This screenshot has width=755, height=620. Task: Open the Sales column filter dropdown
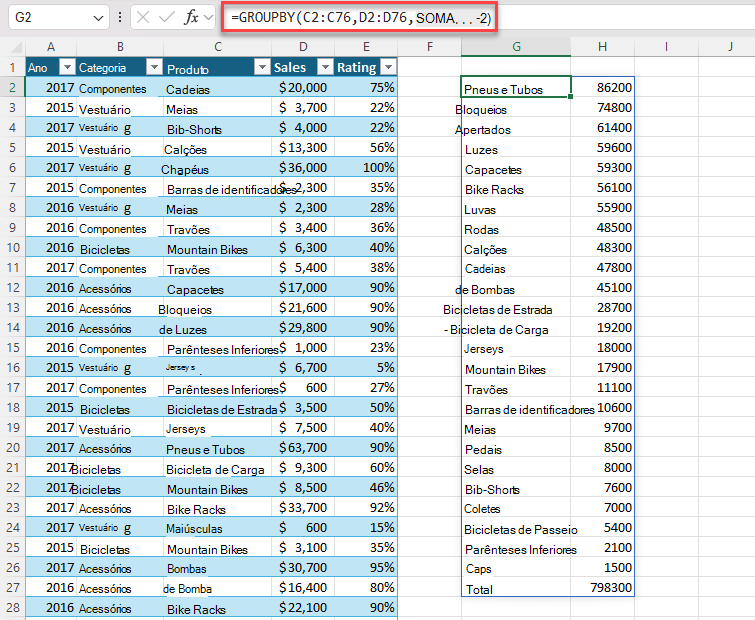tap(325, 67)
